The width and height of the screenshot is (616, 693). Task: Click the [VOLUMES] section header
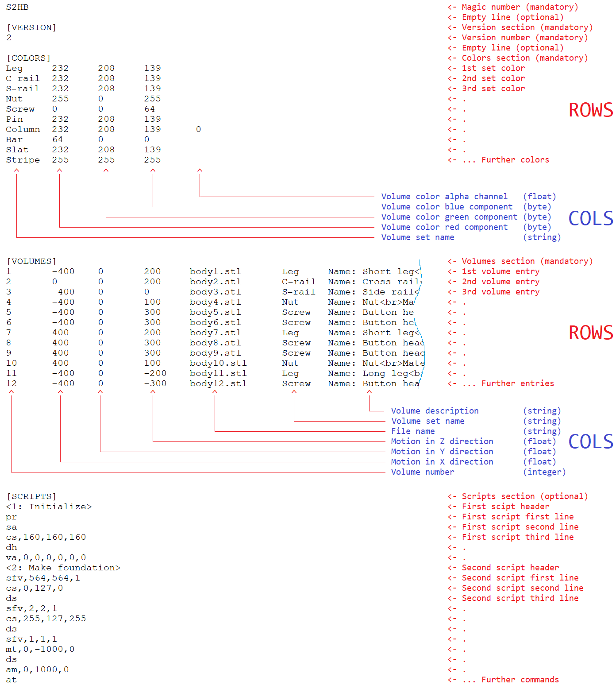pos(31,261)
